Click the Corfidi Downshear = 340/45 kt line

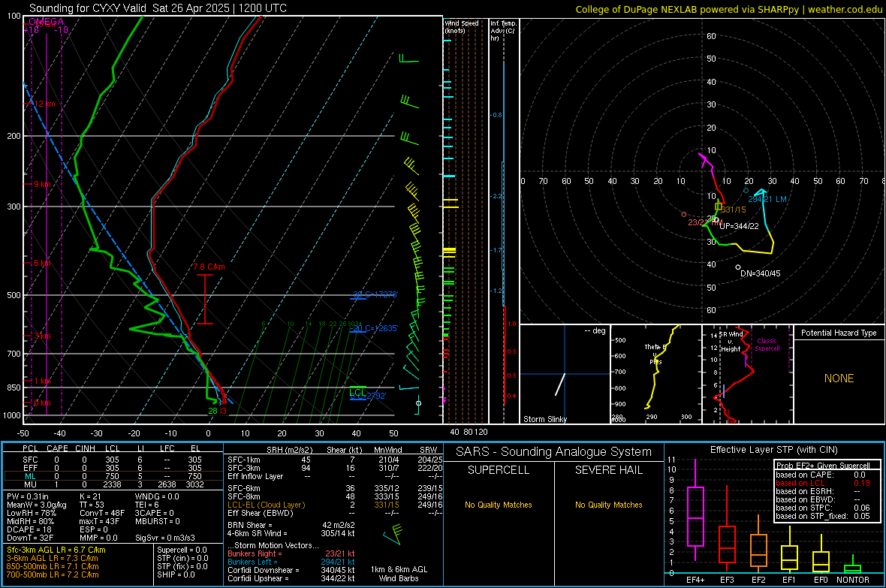pyautogui.click(x=291, y=570)
